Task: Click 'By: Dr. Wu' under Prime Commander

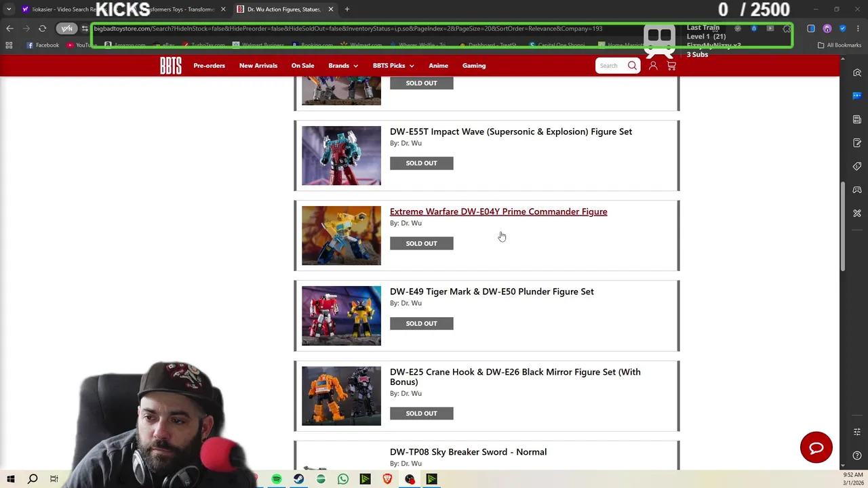Action: [406, 223]
